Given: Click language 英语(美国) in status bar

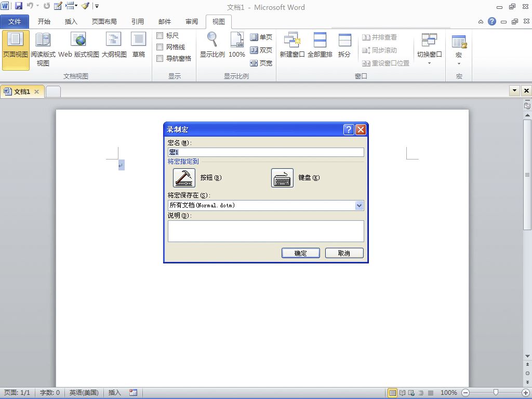Looking at the screenshot, I should [x=84, y=393].
